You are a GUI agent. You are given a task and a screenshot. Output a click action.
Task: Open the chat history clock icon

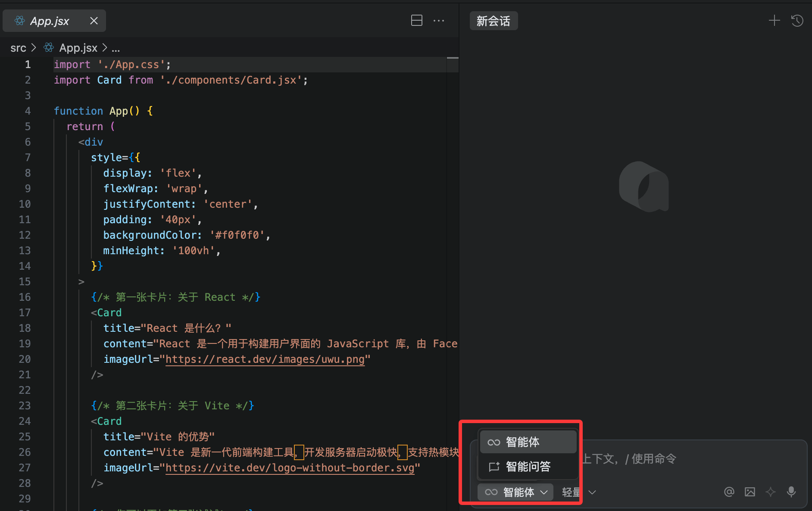[x=797, y=21]
